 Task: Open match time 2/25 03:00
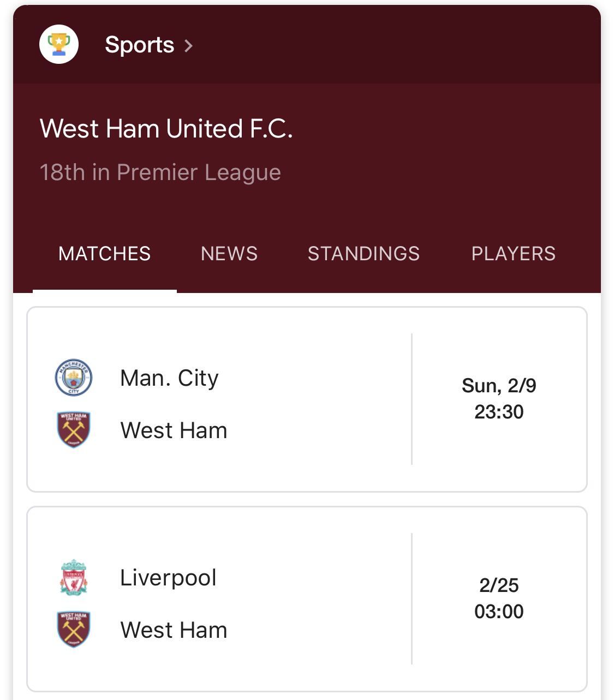tap(499, 599)
